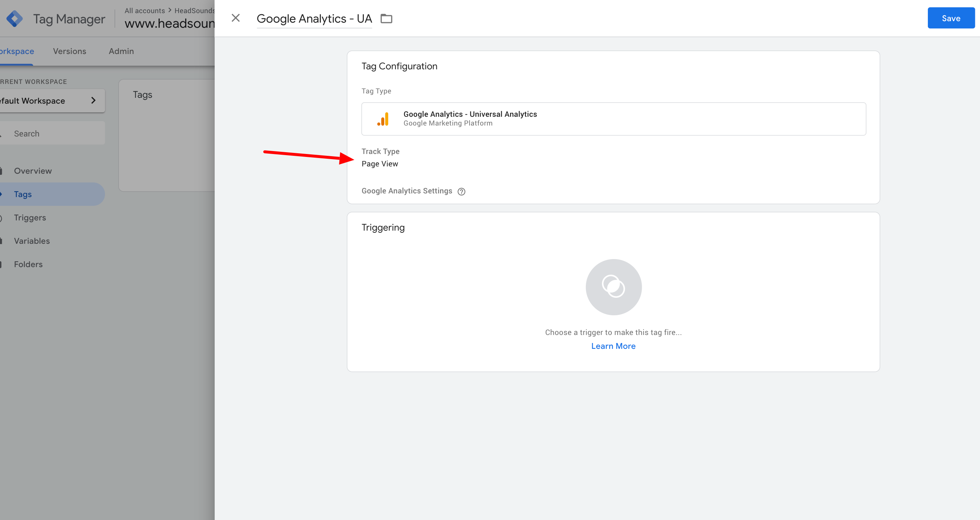
Task: Click the Tag Configuration heading
Action: [399, 66]
